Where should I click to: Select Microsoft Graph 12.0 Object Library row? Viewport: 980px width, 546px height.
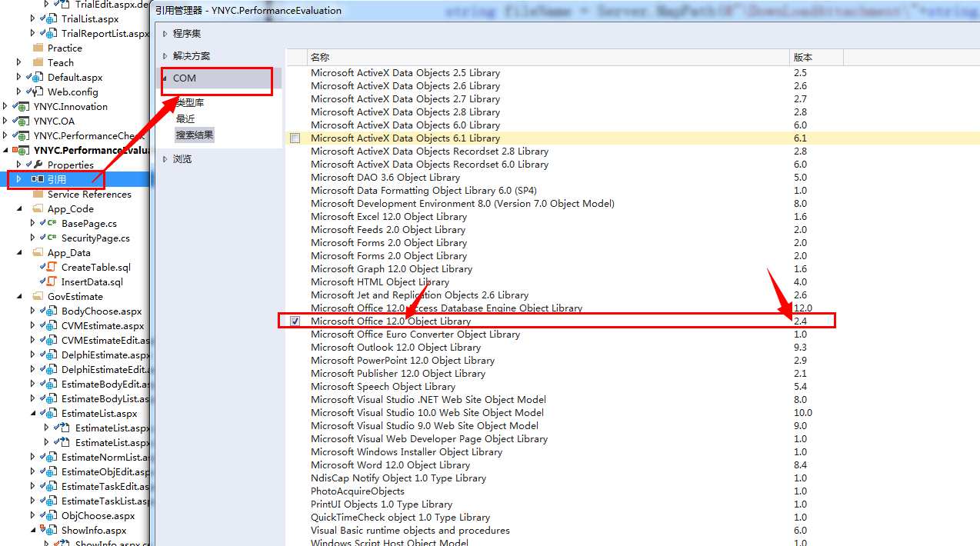click(x=632, y=269)
